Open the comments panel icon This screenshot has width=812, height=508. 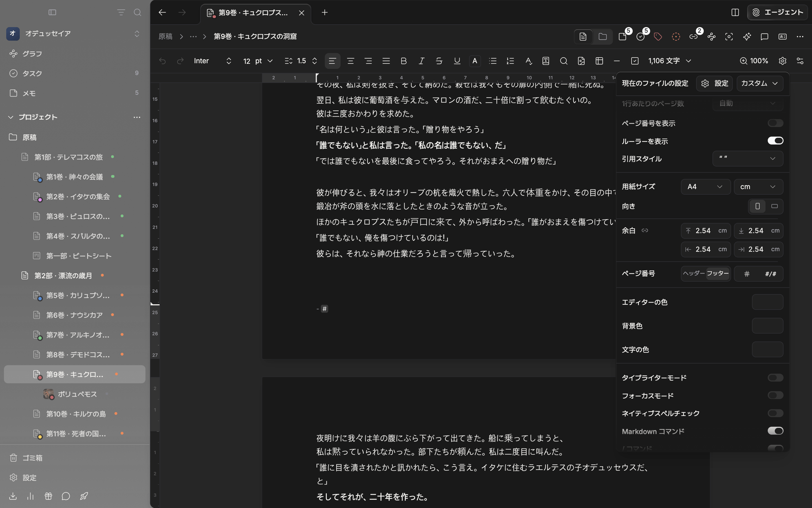pyautogui.click(x=764, y=37)
